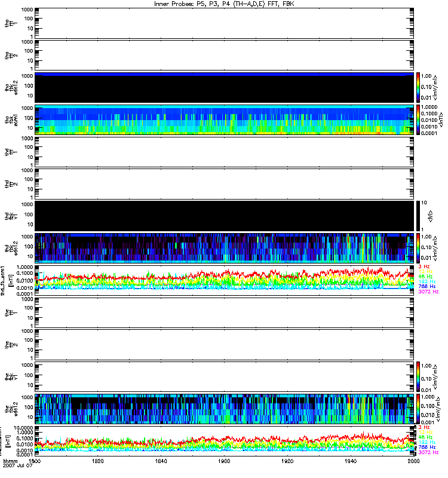
Task: Click the date label "2007 Jul 07"
Action: point(18,466)
